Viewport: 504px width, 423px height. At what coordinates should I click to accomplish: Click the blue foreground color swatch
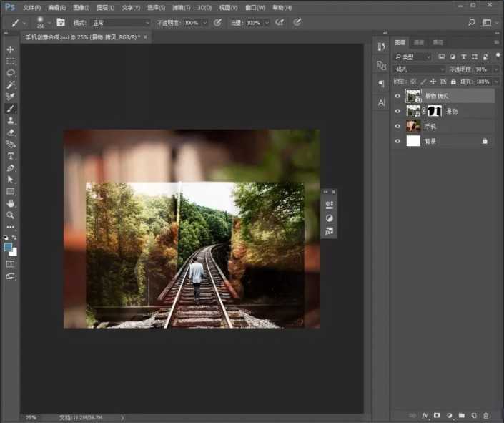9,247
